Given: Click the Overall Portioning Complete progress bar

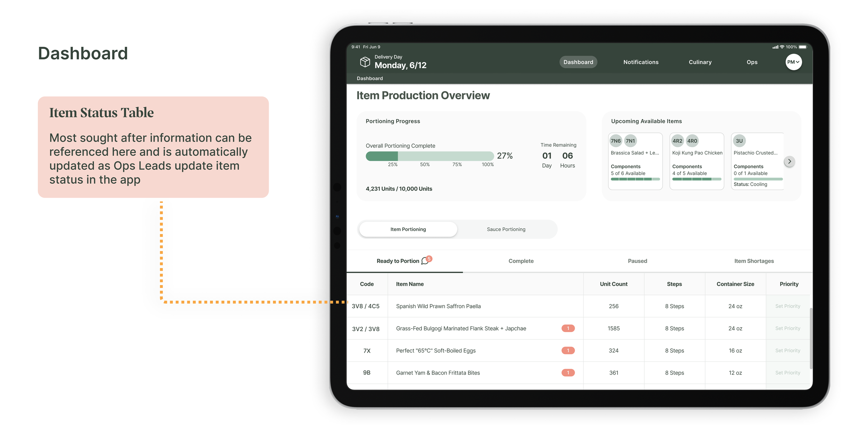Looking at the screenshot, I should (429, 156).
